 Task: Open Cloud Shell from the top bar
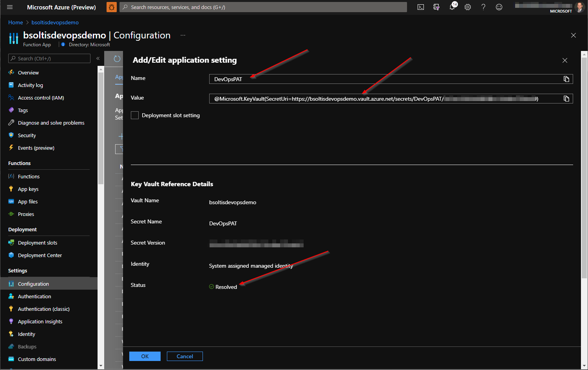[x=420, y=7]
